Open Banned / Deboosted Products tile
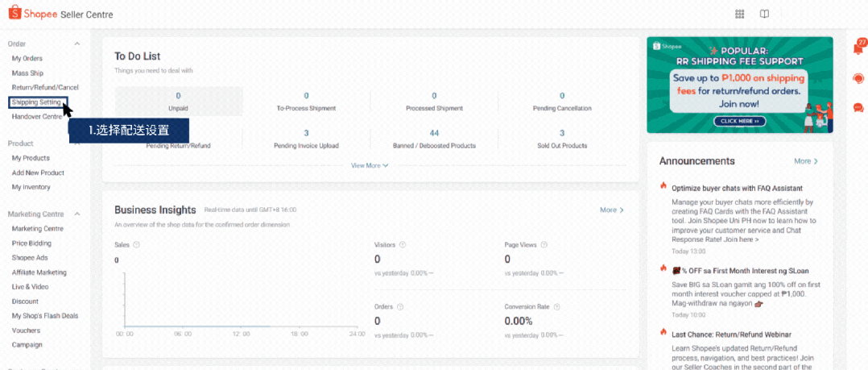This screenshot has height=370, width=868. 434,139
